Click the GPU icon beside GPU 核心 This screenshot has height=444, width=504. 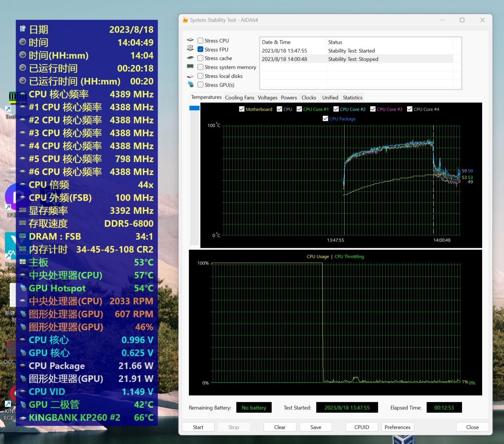tap(23, 353)
